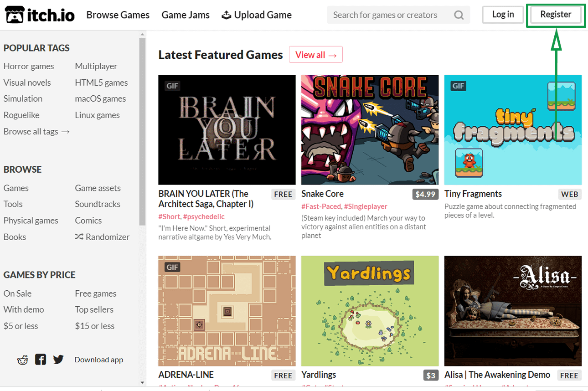This screenshot has width=588, height=391.
Task: Show Top sellers
Action: coord(94,309)
